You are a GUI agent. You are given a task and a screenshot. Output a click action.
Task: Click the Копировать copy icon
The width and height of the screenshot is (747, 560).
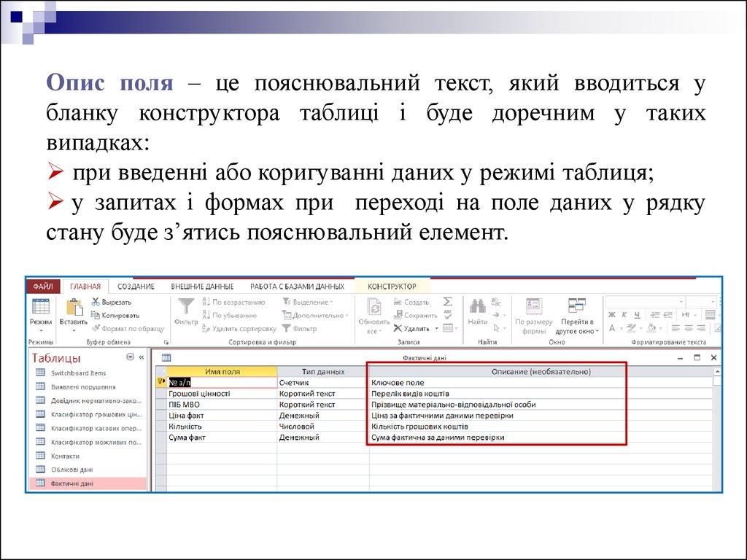96,315
